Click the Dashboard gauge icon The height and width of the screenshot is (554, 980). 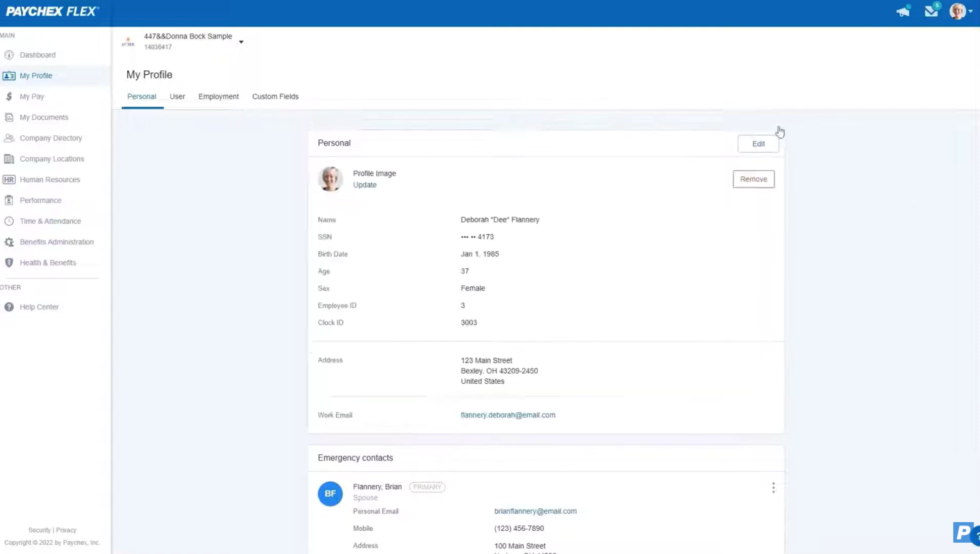9,55
